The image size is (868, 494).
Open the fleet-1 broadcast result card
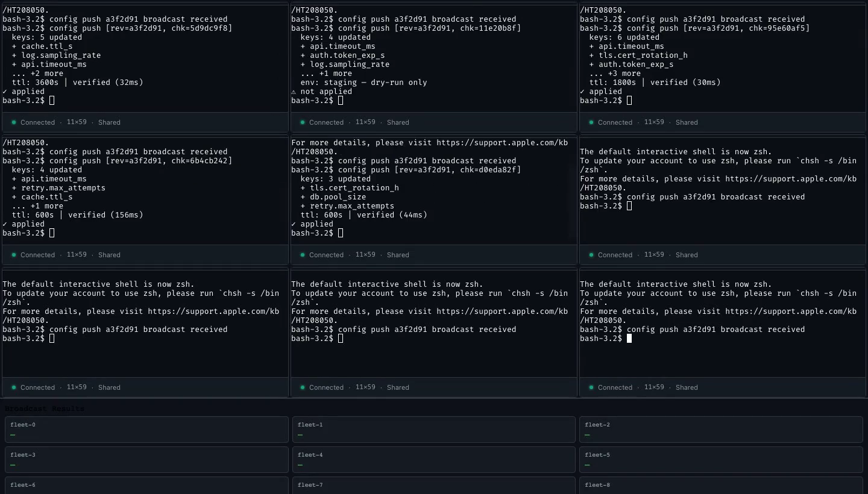click(x=434, y=430)
